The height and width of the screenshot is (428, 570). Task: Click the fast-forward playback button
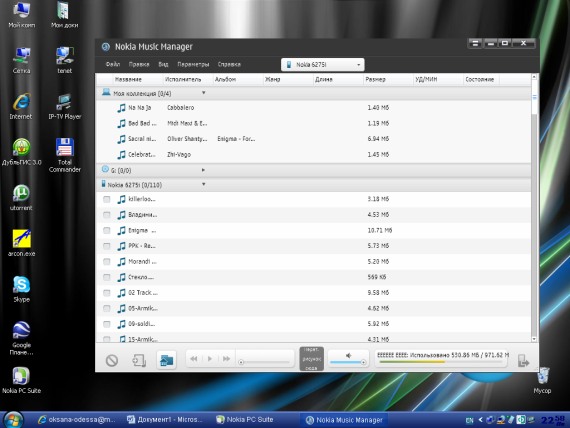coord(226,359)
